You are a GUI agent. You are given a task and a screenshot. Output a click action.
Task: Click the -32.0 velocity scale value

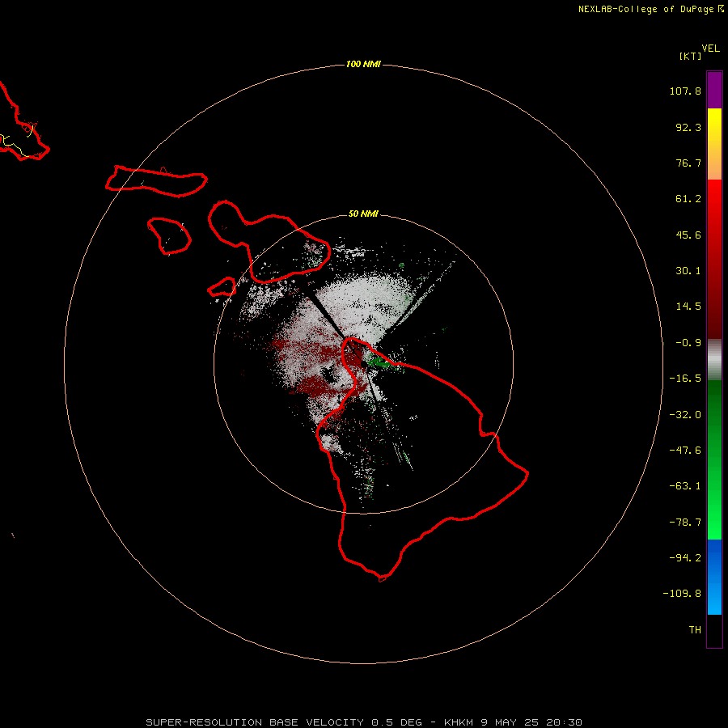(685, 415)
